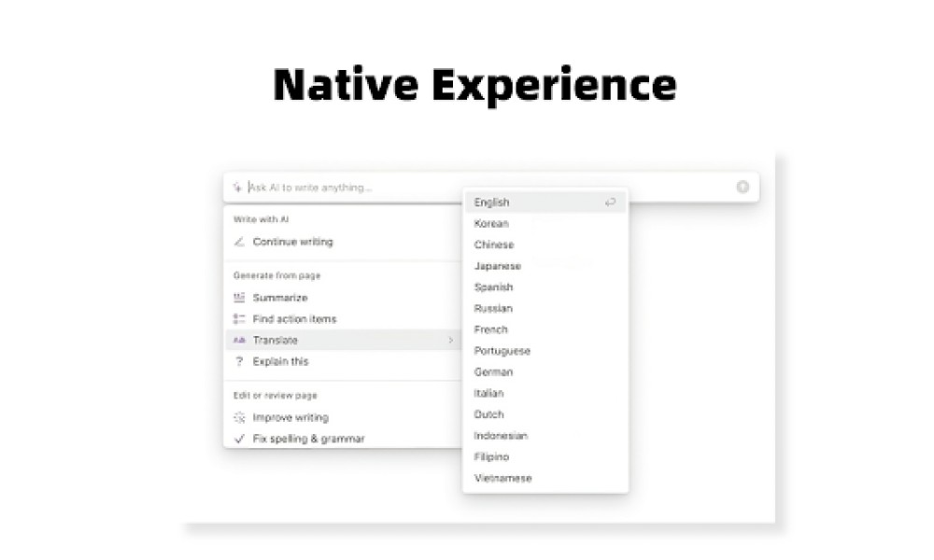Click the Native Experience heading

coord(474,85)
